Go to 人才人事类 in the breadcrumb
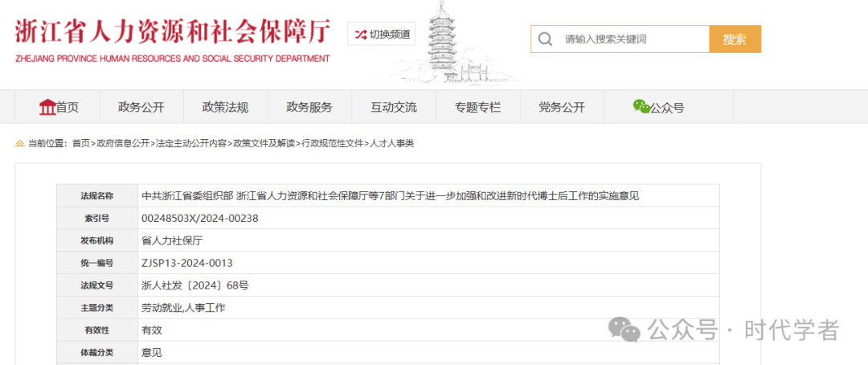The width and height of the screenshot is (868, 365). [x=392, y=143]
